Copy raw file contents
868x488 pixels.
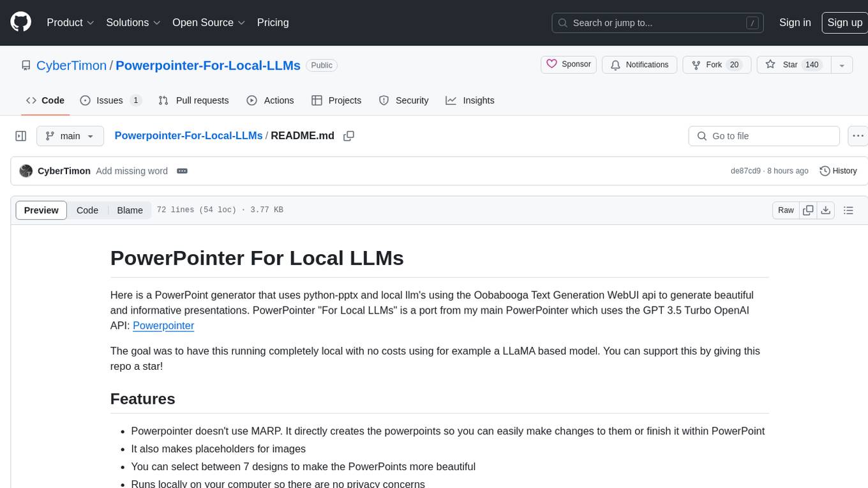coord(808,210)
